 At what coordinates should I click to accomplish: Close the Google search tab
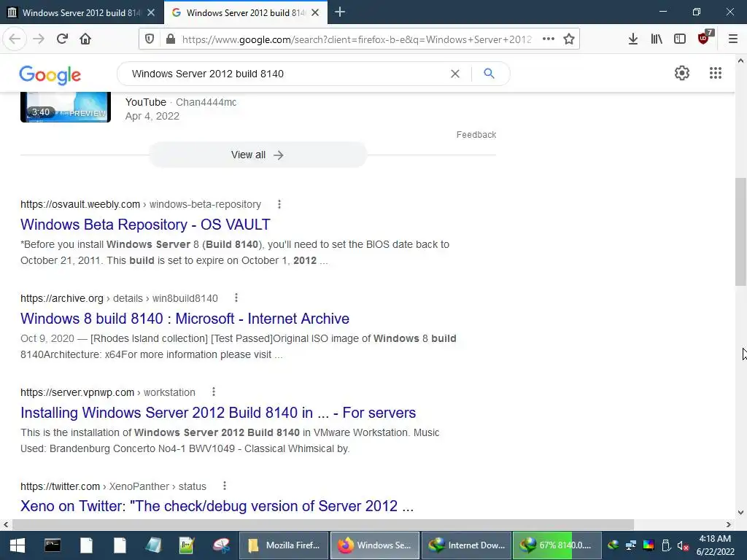[315, 12]
